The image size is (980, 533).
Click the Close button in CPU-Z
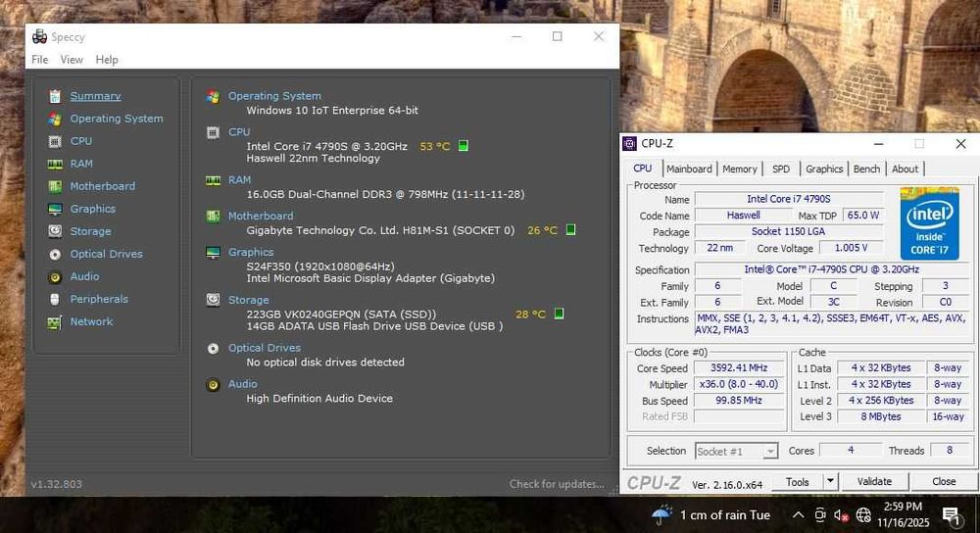point(943,481)
